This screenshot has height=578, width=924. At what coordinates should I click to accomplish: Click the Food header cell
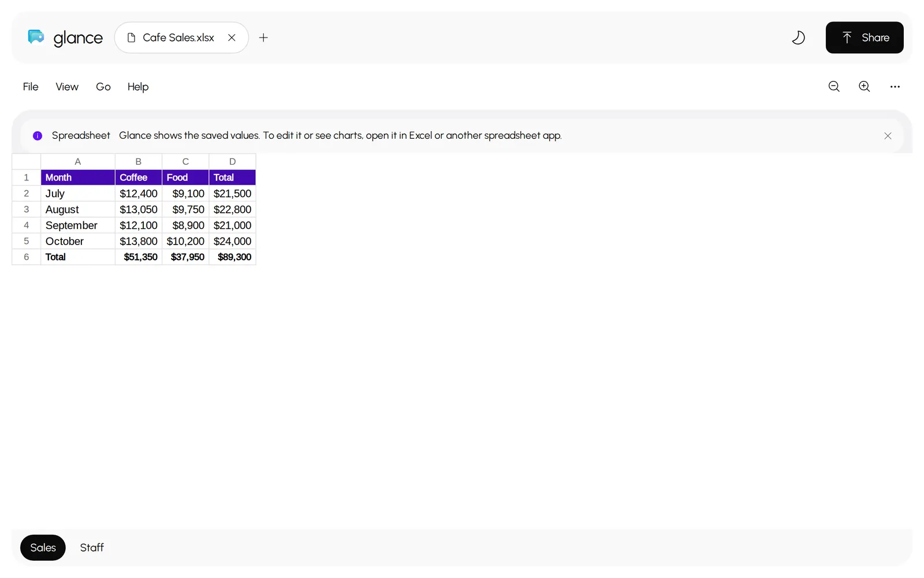[185, 177]
